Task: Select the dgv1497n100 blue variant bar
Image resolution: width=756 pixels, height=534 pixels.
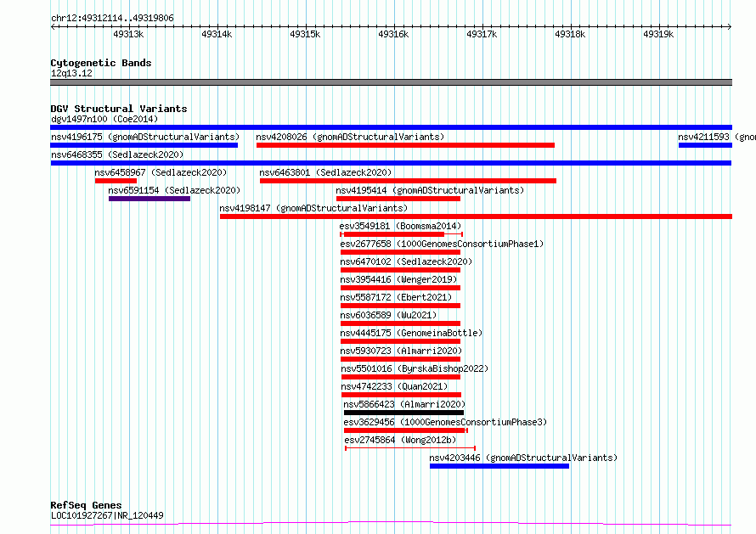Action: 391,127
